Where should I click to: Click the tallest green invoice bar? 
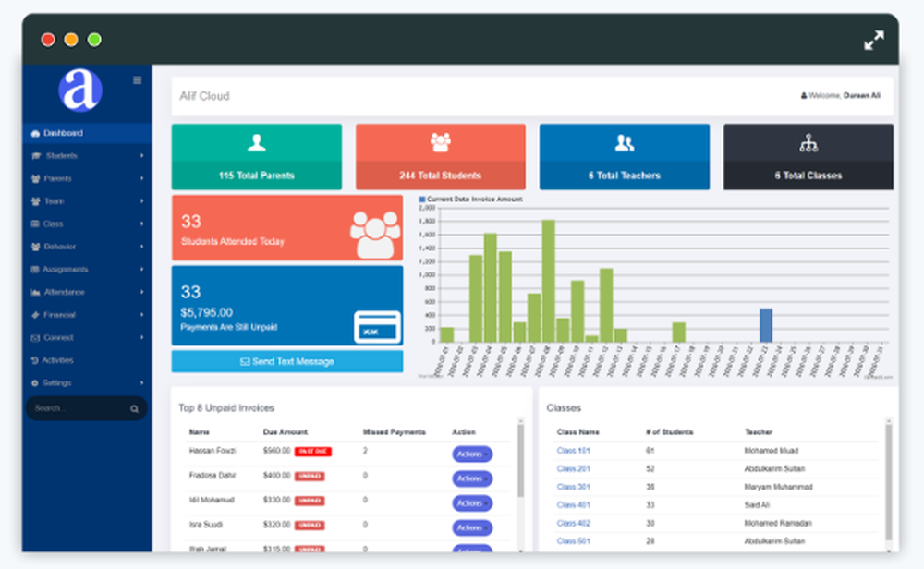[548, 281]
